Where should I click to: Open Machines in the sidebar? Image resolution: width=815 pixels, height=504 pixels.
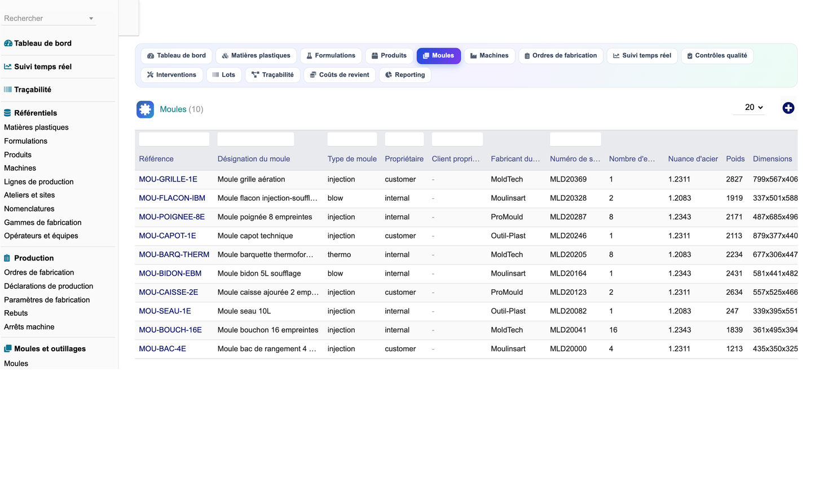coord(20,168)
